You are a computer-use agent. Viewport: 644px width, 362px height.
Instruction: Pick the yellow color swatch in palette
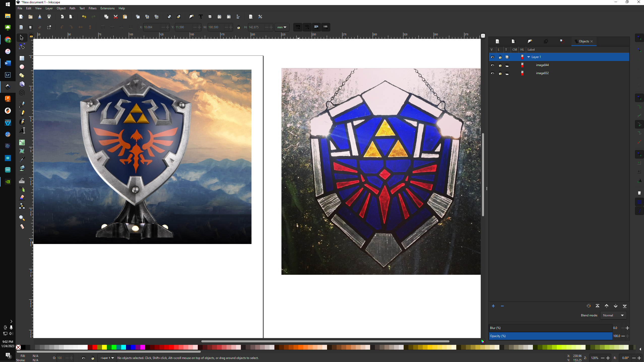pyautogui.click(x=104, y=347)
